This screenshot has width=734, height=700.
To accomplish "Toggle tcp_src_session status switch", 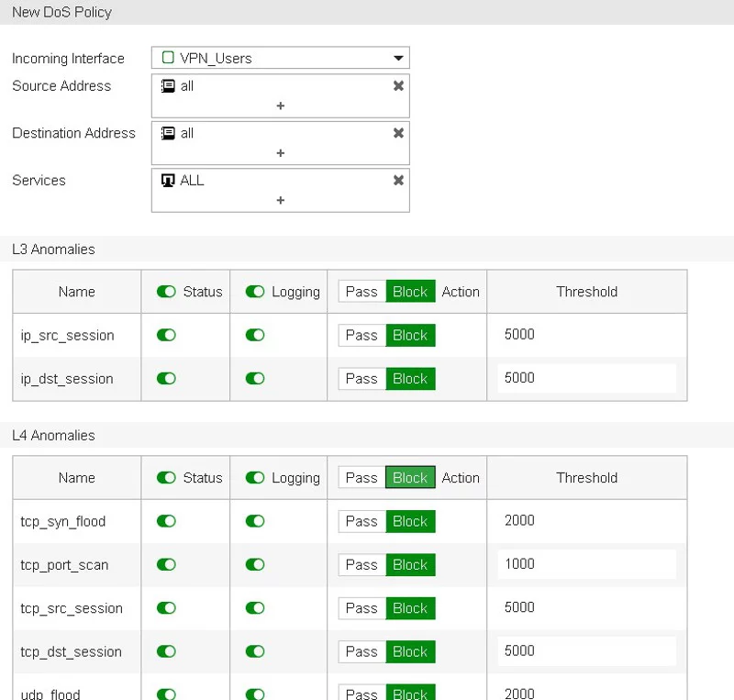I will point(166,608).
